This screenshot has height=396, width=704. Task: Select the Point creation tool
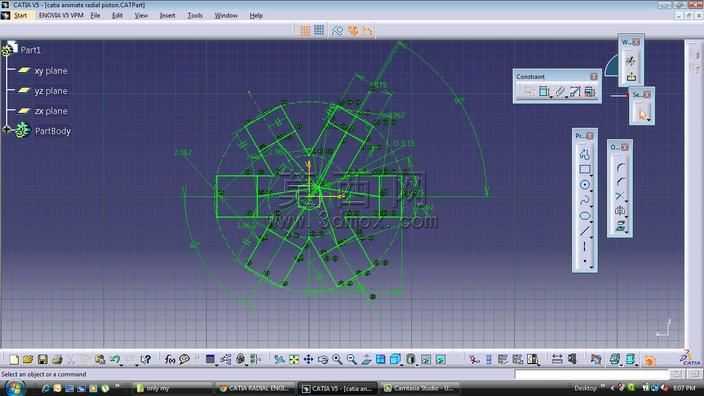click(584, 261)
